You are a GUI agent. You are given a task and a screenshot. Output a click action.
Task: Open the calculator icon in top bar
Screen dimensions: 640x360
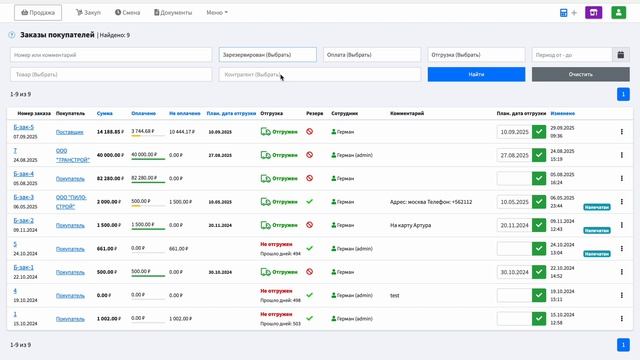tap(563, 13)
